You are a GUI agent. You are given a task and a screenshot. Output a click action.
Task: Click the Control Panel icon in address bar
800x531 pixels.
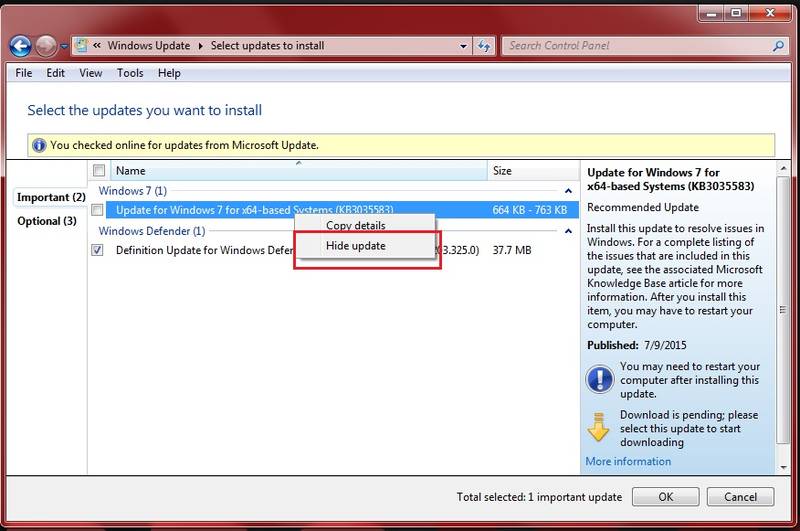click(82, 45)
